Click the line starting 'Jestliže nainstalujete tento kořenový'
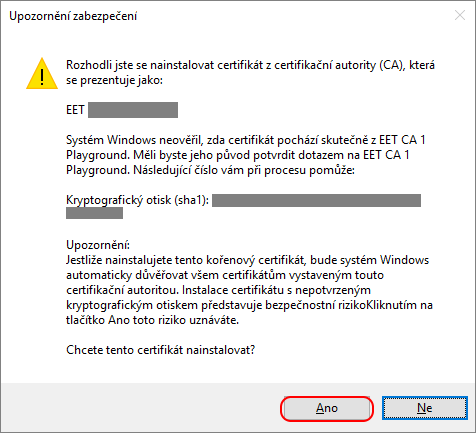Viewport: 476px width, 433px height. pos(247,260)
